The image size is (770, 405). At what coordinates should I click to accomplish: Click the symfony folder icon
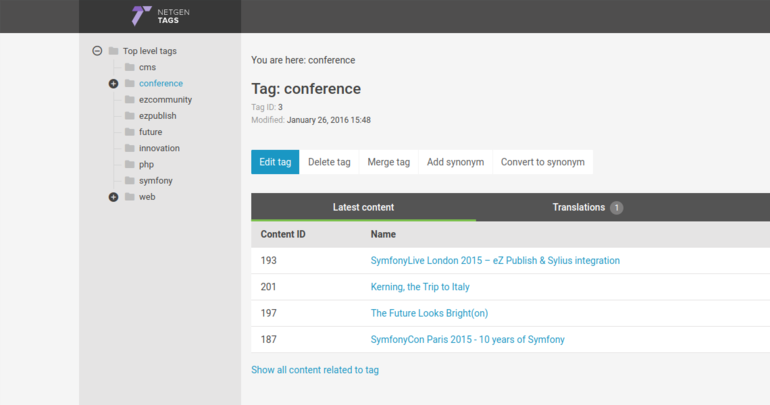(x=130, y=180)
